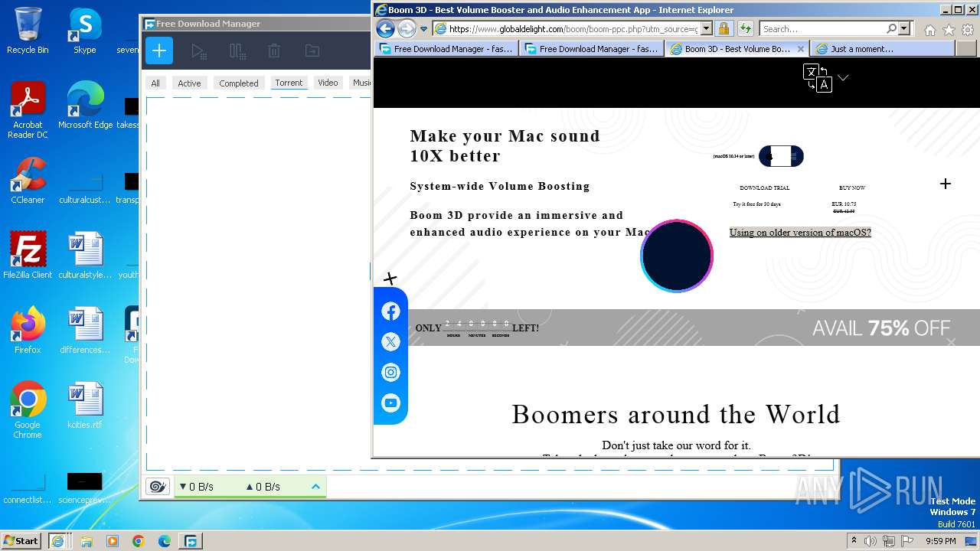Click the Windows Start button
Viewport: 980px width, 551px height.
pyautogui.click(x=21, y=540)
